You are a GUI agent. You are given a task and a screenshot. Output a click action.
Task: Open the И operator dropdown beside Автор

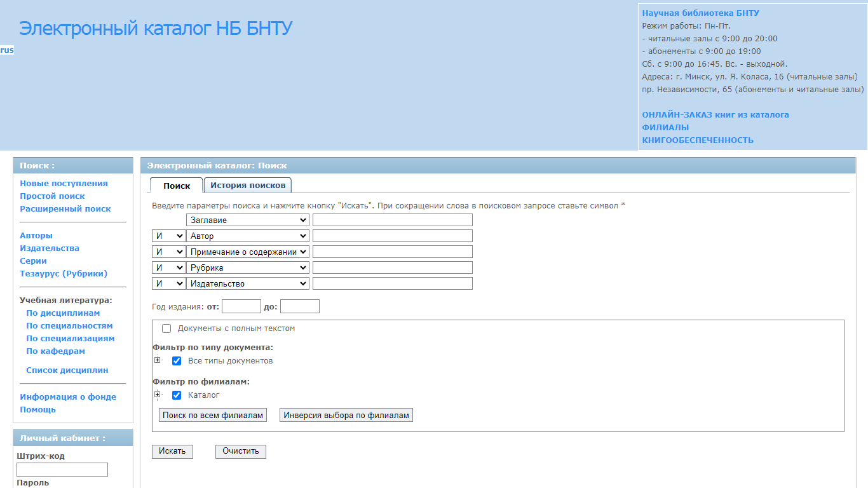168,236
